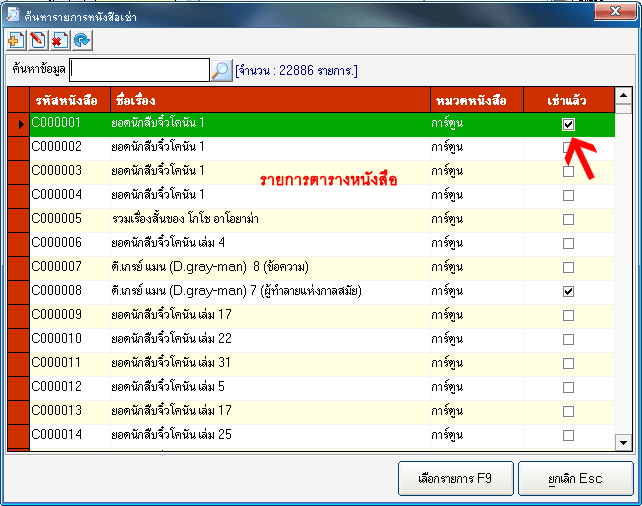The height and width of the screenshot is (506, 642).
Task: Select book code C000004 cell
Action: click(x=70, y=196)
